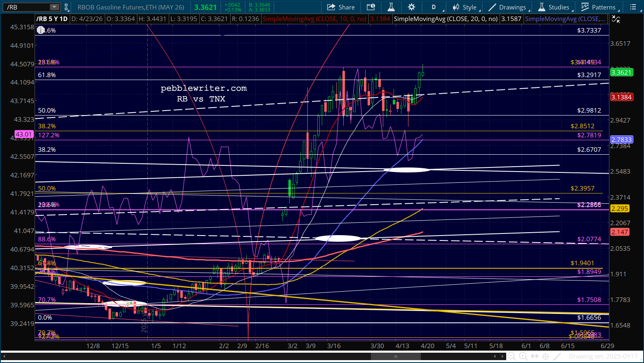Zoom out using the magnifier minus icon

pos(512,356)
